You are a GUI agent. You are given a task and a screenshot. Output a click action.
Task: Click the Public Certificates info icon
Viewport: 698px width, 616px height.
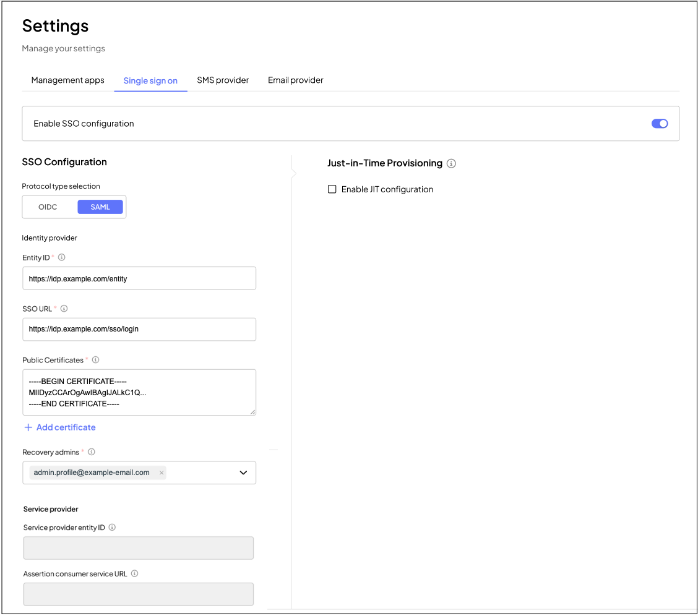point(95,360)
